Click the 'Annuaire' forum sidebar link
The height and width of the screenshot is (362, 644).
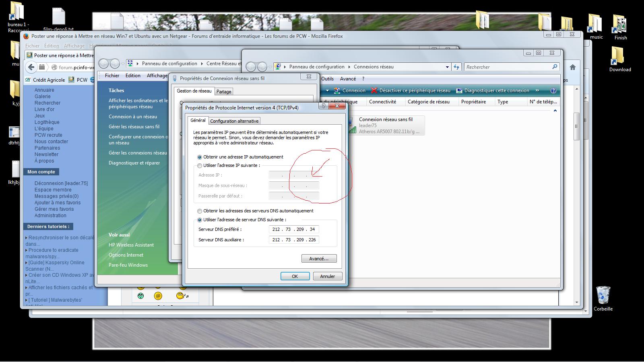[x=44, y=90]
